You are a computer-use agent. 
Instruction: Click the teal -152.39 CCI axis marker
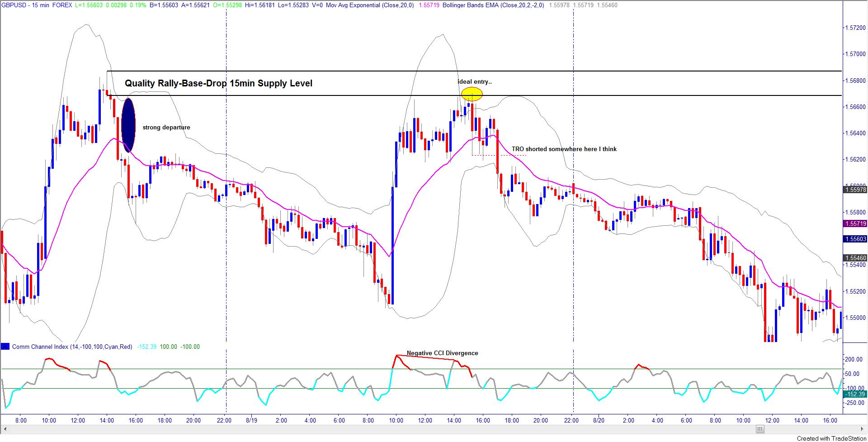click(855, 394)
